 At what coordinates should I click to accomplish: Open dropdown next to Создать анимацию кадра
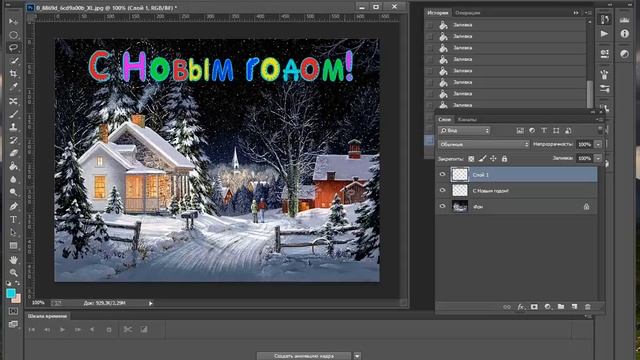pyautogui.click(x=357, y=356)
